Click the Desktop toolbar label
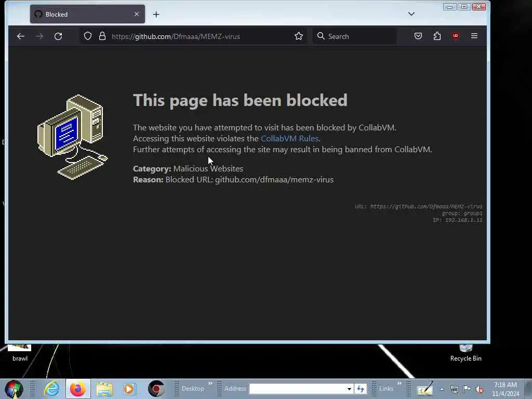The image size is (532, 399). (193, 389)
